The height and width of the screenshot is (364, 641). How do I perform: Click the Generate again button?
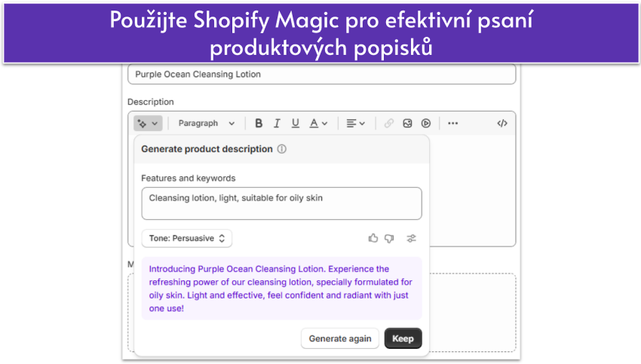point(340,338)
